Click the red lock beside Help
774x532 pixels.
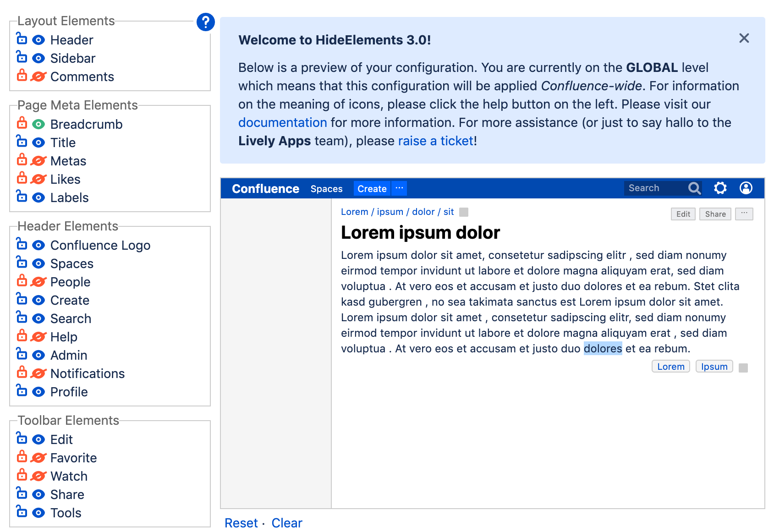[x=22, y=335]
